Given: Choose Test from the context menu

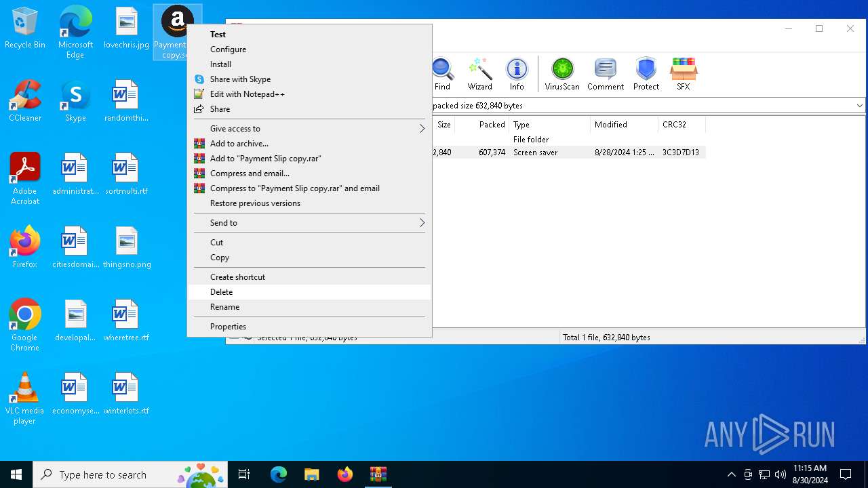Looking at the screenshot, I should [309, 35].
